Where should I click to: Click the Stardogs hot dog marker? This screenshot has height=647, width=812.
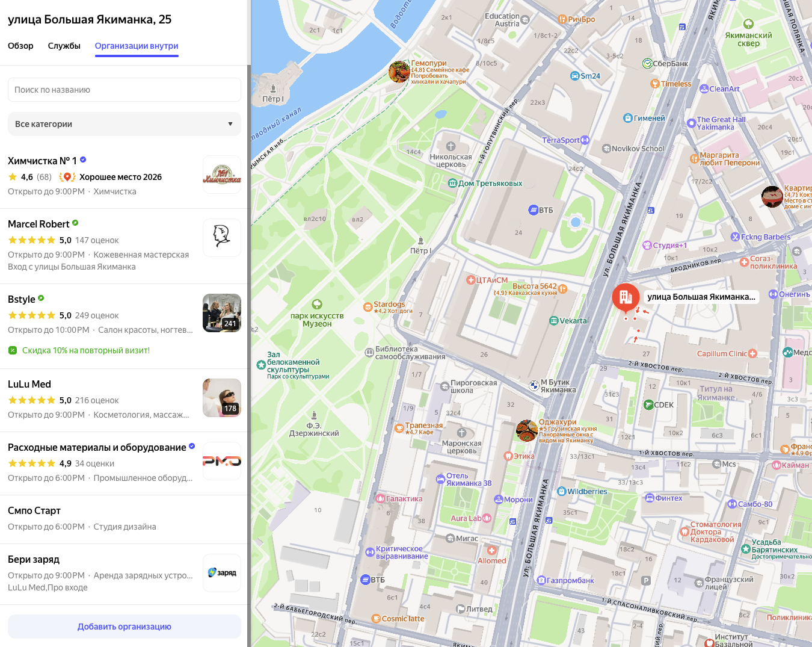368,307
